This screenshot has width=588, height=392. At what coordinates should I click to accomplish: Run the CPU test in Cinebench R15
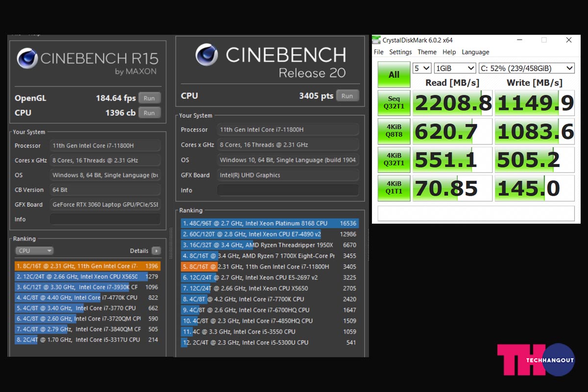pyautogui.click(x=149, y=113)
